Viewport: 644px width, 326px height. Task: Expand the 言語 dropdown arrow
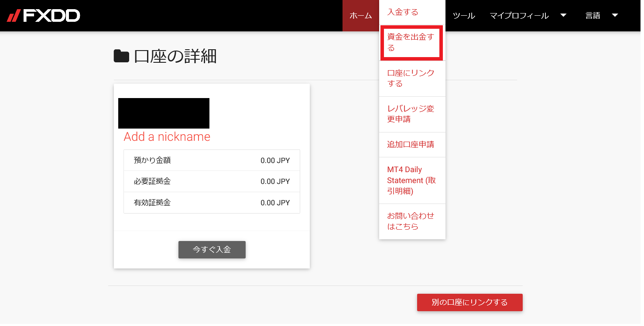(615, 15)
